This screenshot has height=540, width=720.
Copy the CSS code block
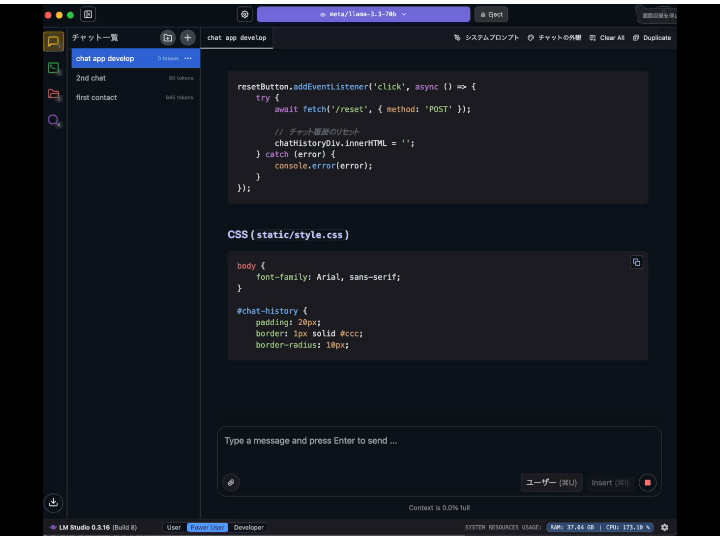[x=636, y=262]
